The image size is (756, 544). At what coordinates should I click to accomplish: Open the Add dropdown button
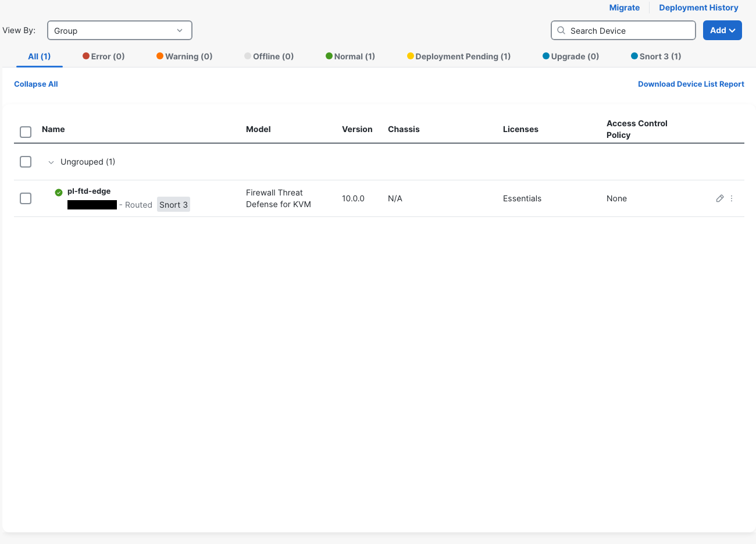tap(722, 30)
